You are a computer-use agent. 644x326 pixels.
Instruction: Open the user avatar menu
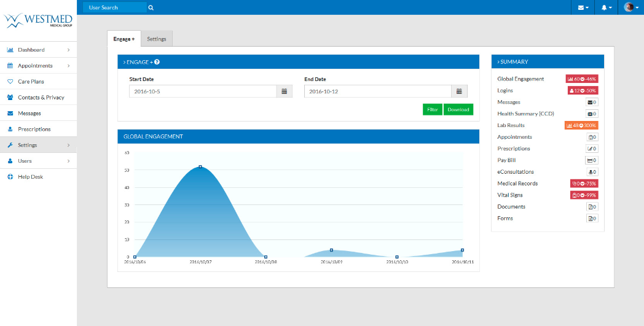pos(630,7)
